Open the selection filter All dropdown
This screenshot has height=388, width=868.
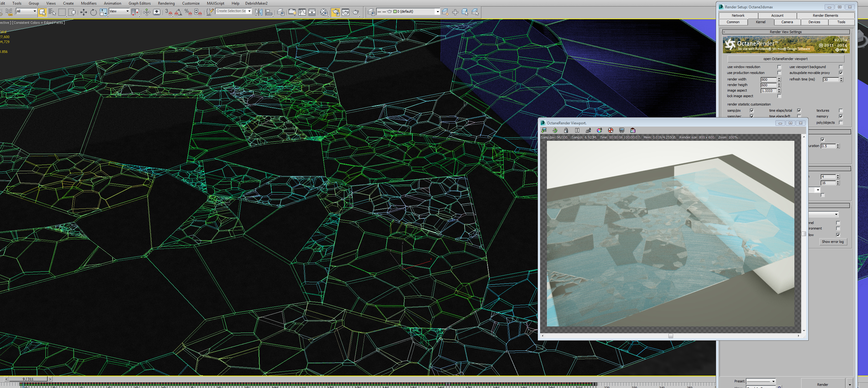click(34, 11)
